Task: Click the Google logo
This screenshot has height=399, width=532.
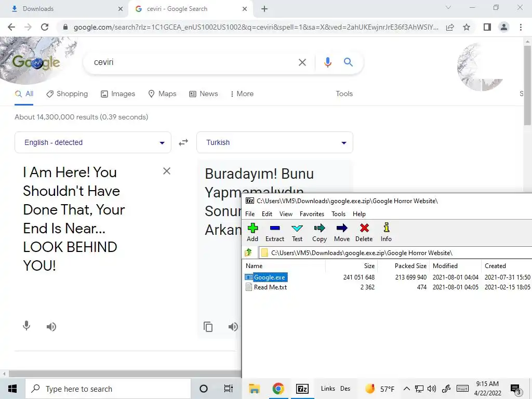Action: (36, 63)
